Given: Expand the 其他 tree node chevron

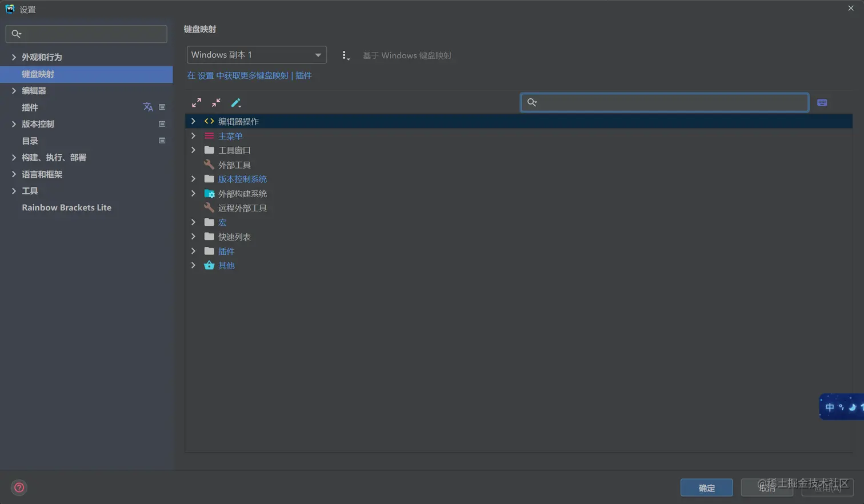Looking at the screenshot, I should 193,265.
